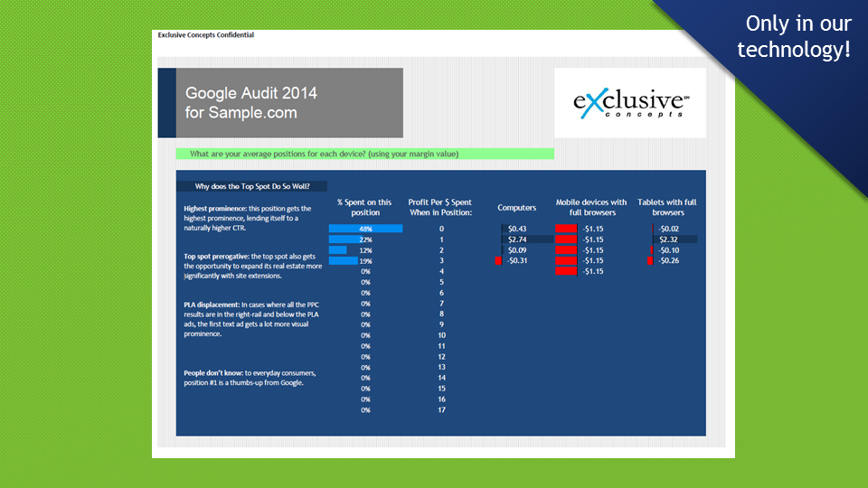
Task: Click position number 10
Action: (441, 335)
